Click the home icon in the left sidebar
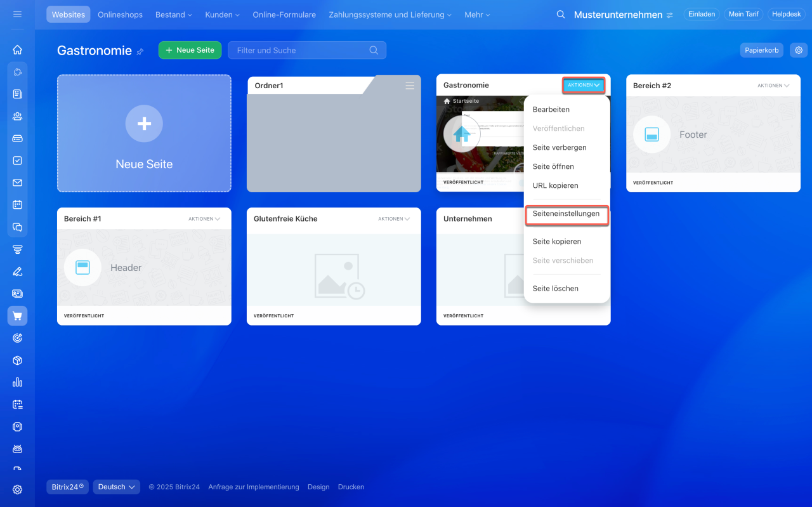The height and width of the screenshot is (507, 812). 17,49
